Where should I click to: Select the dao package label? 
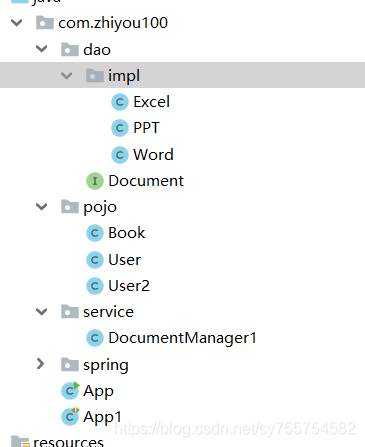tap(97, 50)
